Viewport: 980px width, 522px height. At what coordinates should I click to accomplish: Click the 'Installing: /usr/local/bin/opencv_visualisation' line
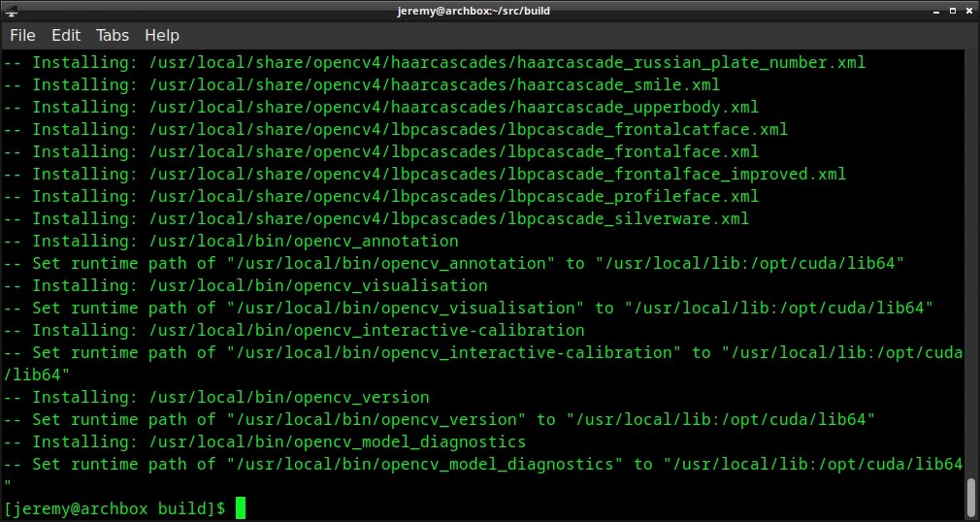point(245,285)
